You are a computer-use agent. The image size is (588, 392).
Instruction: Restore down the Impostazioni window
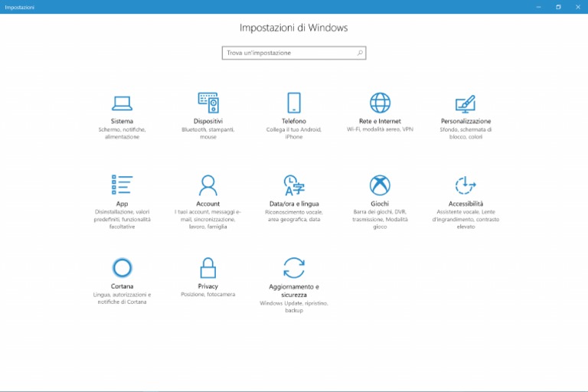(558, 7)
